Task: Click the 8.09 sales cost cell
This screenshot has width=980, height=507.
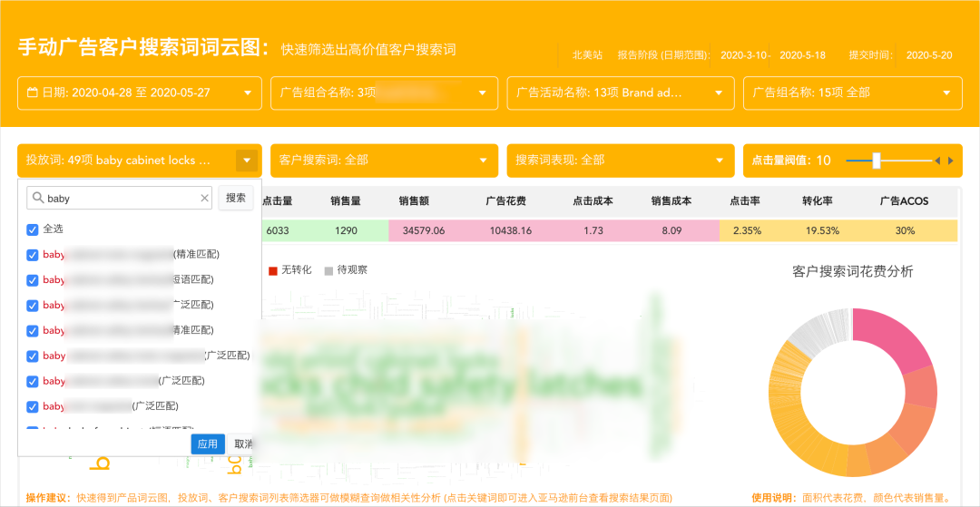Action: (x=671, y=230)
